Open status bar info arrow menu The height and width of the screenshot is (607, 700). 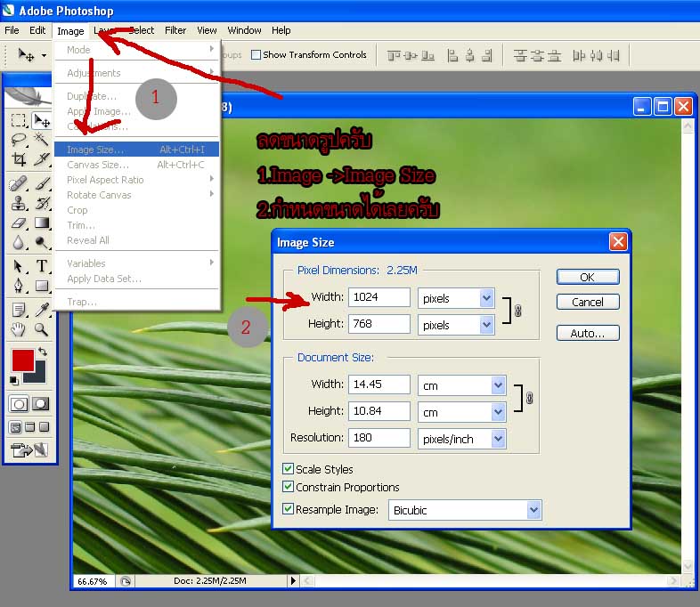[x=293, y=580]
